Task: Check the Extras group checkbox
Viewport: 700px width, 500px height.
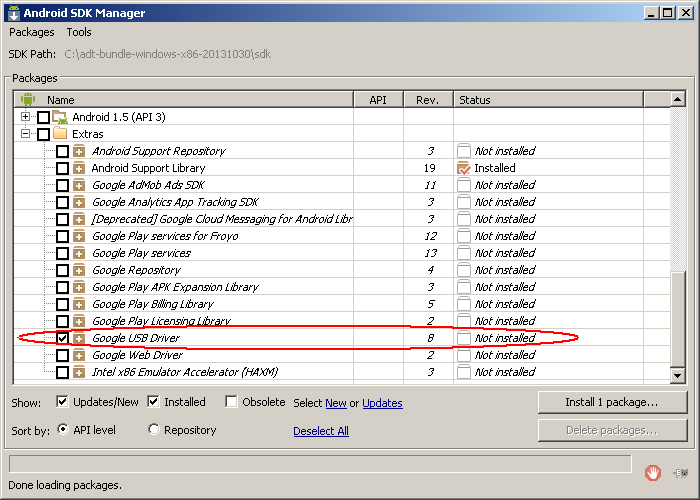Action: coord(43,134)
